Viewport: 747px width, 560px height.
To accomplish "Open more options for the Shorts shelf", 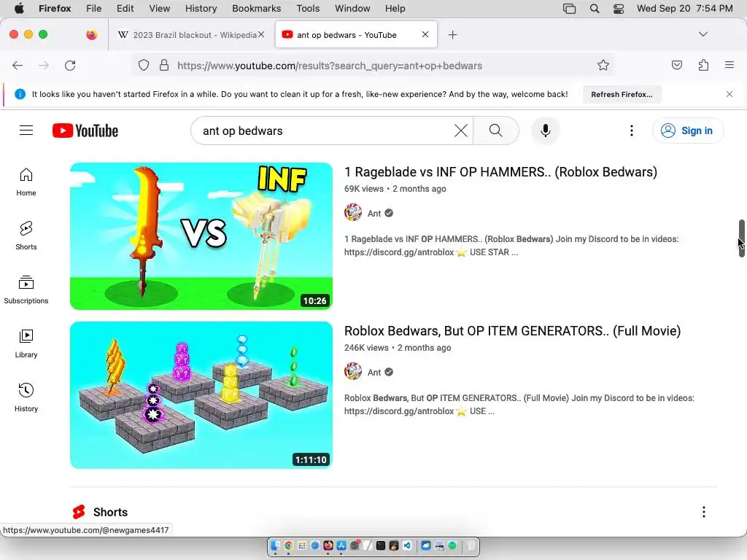I will [x=704, y=512].
